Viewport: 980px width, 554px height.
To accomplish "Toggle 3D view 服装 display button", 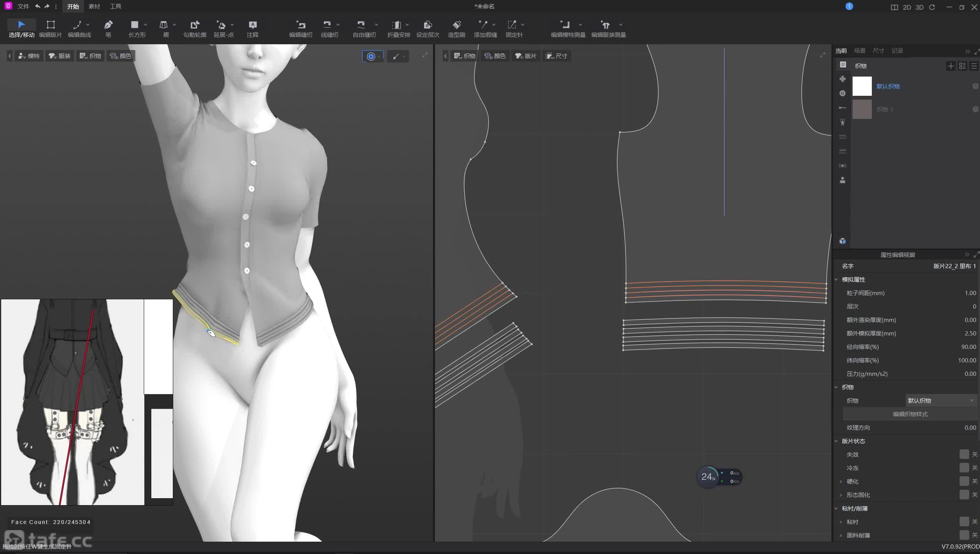I will pyautogui.click(x=60, y=56).
